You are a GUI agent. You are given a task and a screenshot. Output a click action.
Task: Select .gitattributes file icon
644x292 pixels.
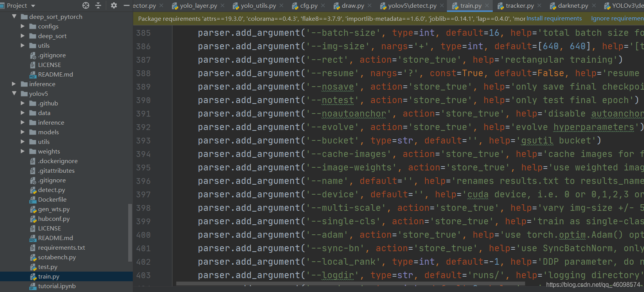pyautogui.click(x=33, y=171)
